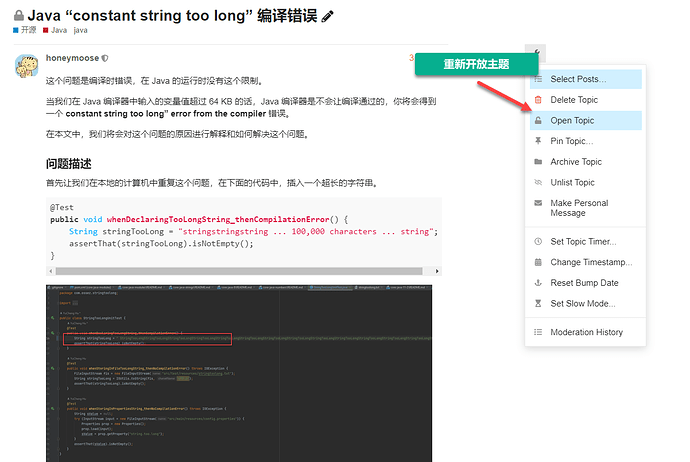Click the folder icon beside Archive Topic
Image resolution: width=690 pixels, height=462 pixels.
tap(538, 162)
